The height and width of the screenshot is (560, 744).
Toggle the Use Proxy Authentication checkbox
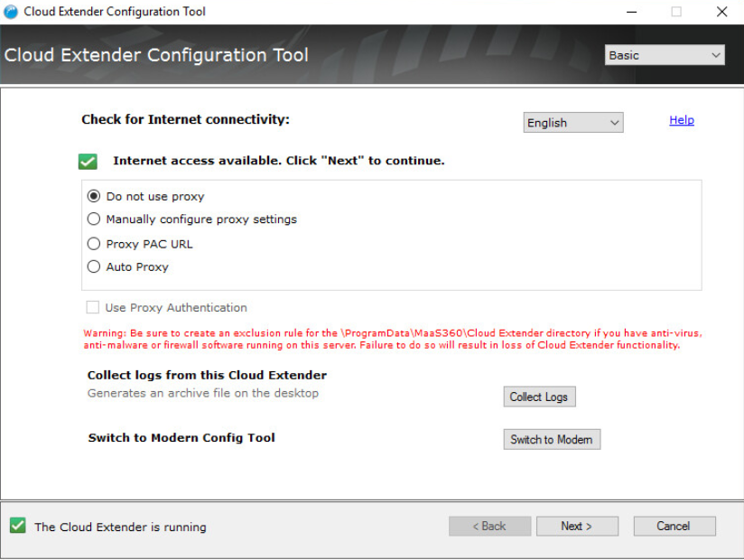pyautogui.click(x=93, y=308)
